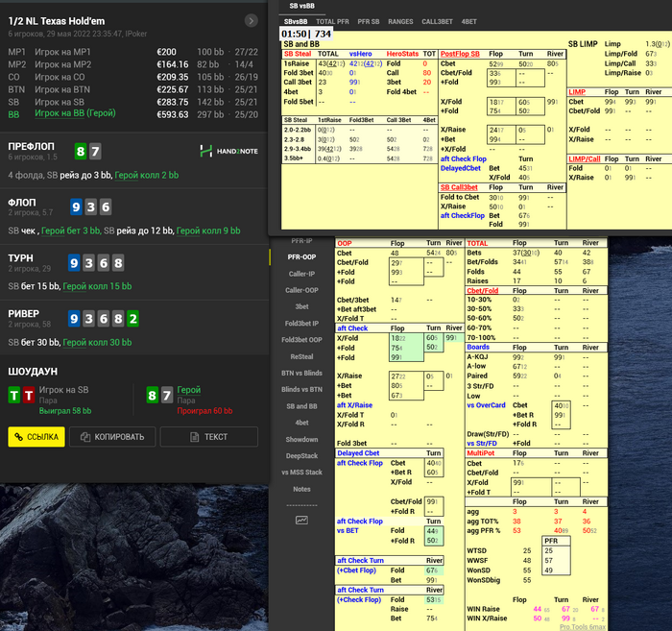Screen dimensions: 672x631
Task: Click the green 2 card on river
Action: (x=132, y=318)
